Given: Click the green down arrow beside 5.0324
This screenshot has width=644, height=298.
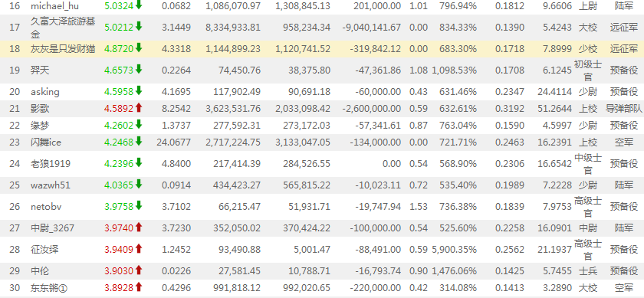Looking at the screenshot, I should tap(139, 5).
